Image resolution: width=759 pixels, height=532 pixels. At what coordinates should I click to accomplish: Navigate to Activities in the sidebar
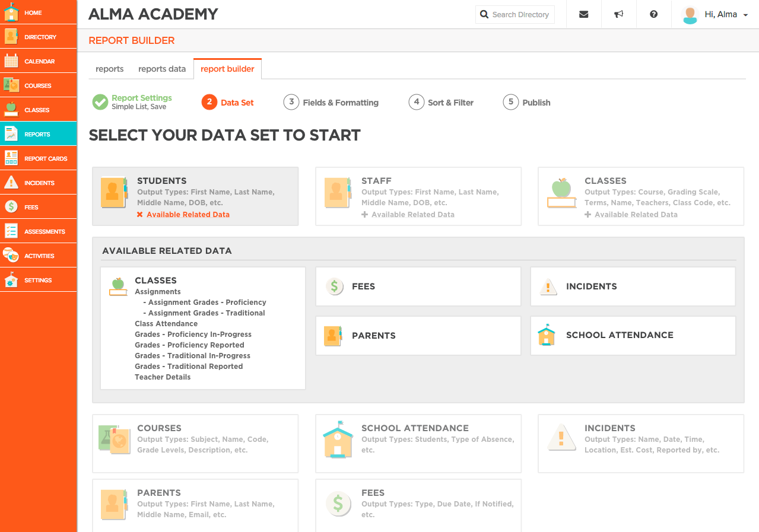coord(39,256)
